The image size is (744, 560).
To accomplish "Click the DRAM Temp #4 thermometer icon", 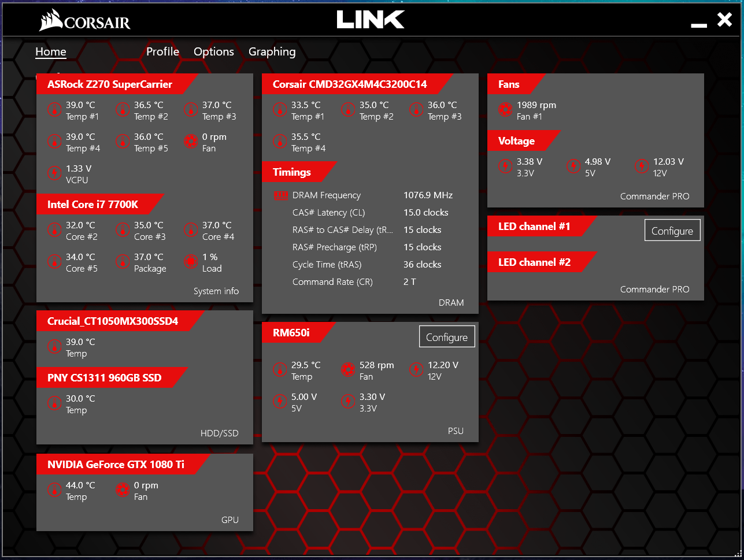I will point(280,142).
